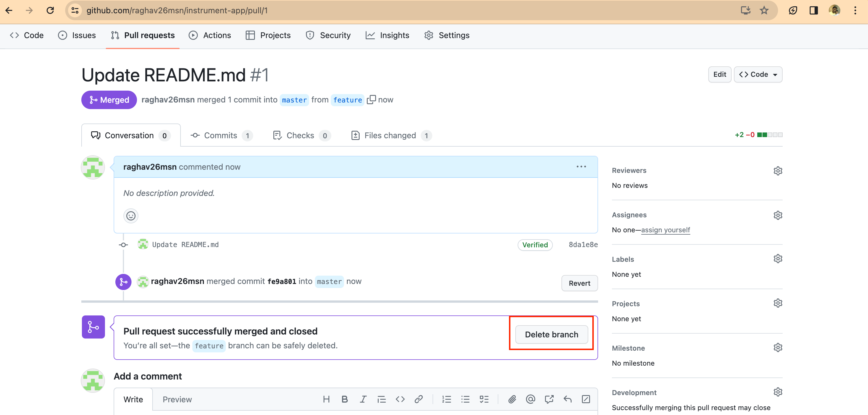This screenshot has width=868, height=415.
Task: Click the Delete branch button
Action: pyautogui.click(x=551, y=334)
